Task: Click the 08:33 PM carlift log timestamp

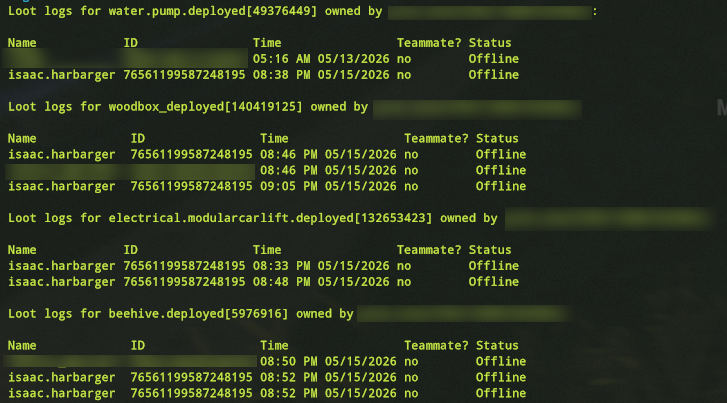Action: tap(321, 266)
